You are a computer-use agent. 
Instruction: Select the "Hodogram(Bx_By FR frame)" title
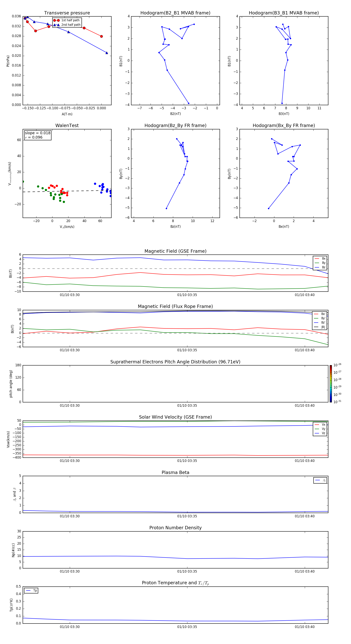pos(284,125)
